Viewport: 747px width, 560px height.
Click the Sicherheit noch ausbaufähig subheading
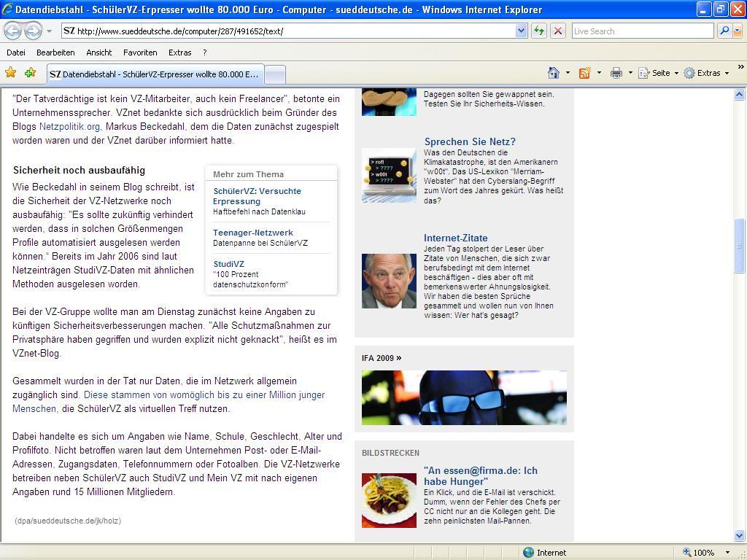(x=79, y=170)
